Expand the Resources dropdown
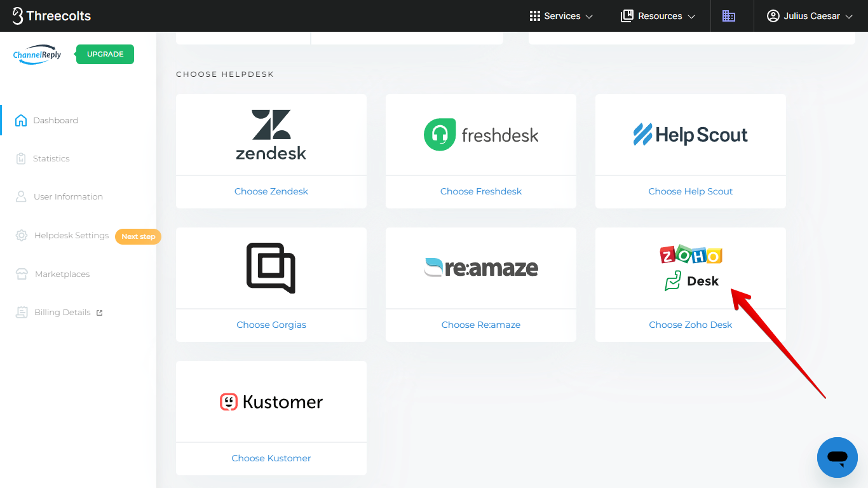The width and height of the screenshot is (868, 488). 658,16
